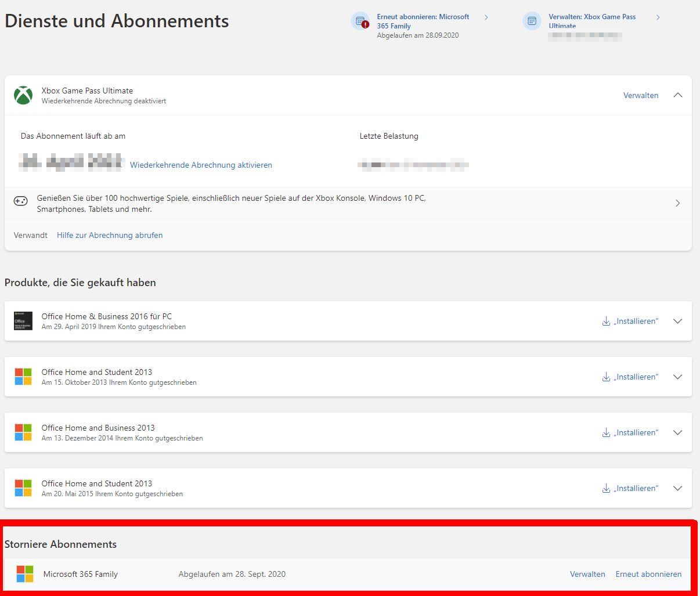Click Microsoft logo next to Microsoft 365 Family
The image size is (700, 596).
coord(25,574)
